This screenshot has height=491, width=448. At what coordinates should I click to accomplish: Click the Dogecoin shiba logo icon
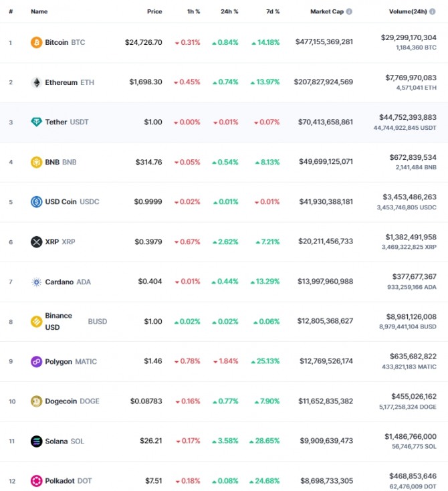[x=36, y=401]
